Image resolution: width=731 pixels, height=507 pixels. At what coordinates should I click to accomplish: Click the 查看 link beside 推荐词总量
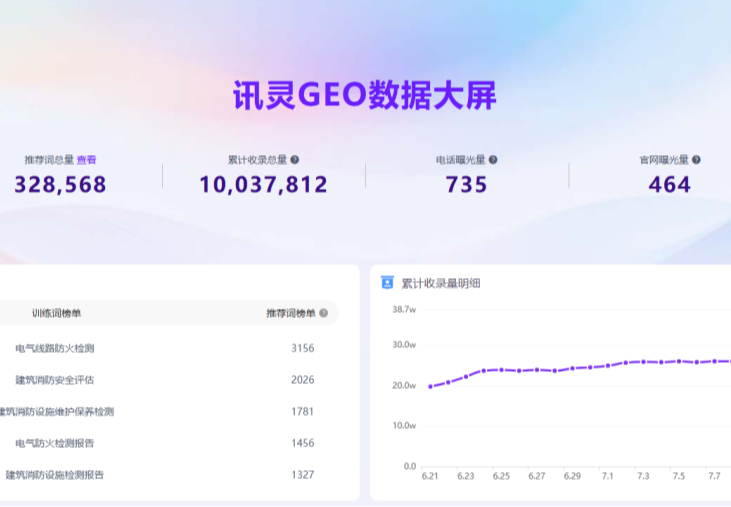click(x=86, y=160)
